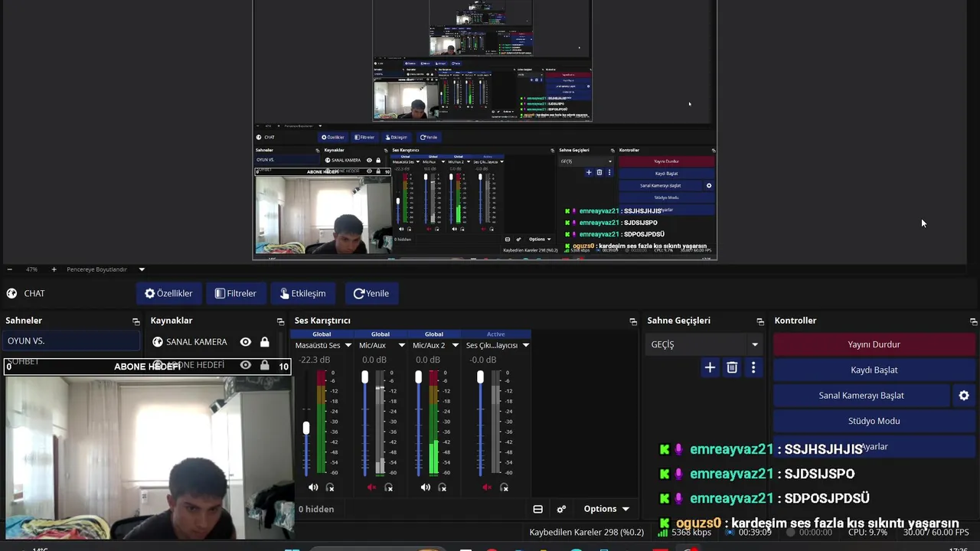Click the Mic/Aux volume fader handle
The height and width of the screenshot is (551, 980).
[x=365, y=377]
